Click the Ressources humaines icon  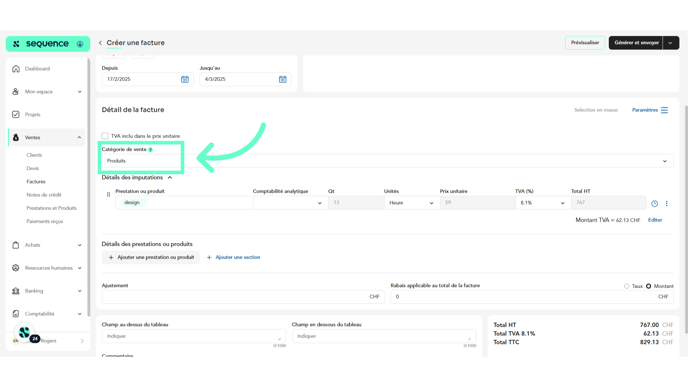click(16, 268)
